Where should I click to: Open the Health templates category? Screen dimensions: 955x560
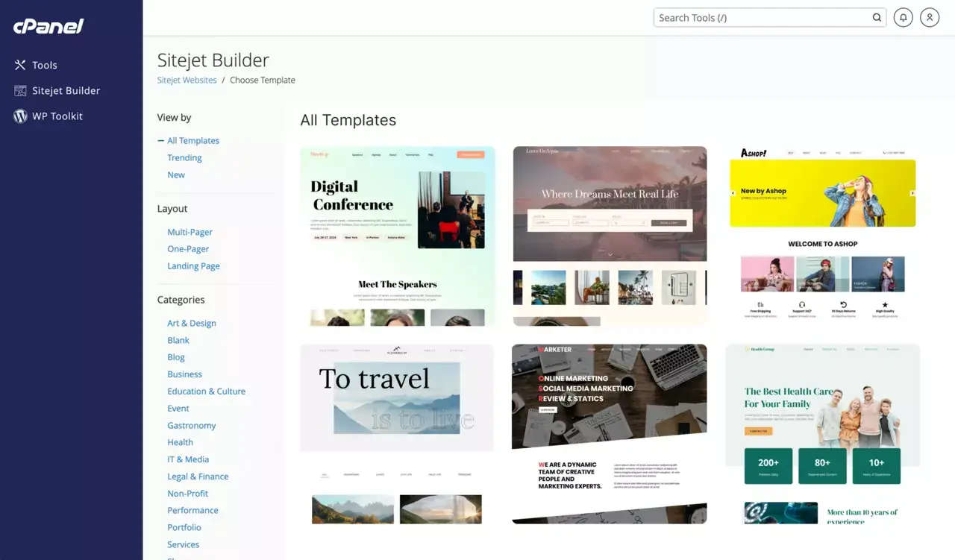point(180,441)
